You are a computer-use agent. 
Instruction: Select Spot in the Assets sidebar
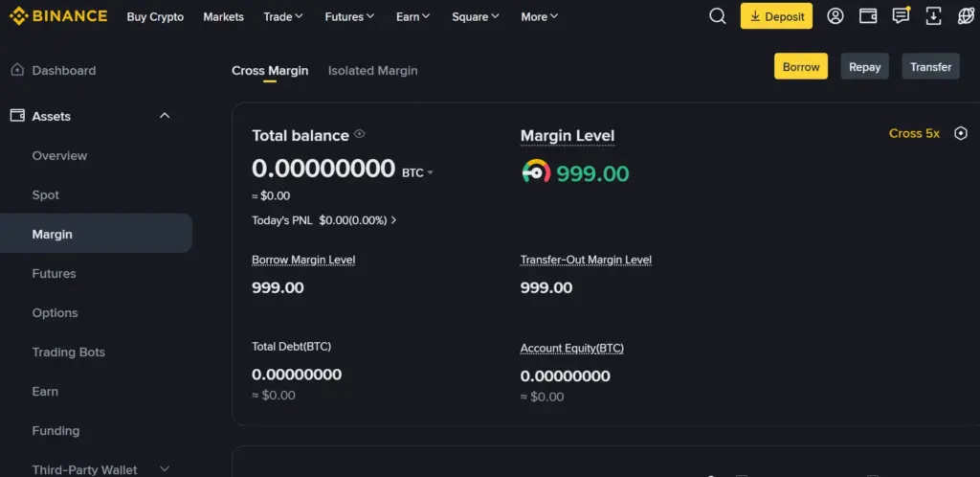46,195
